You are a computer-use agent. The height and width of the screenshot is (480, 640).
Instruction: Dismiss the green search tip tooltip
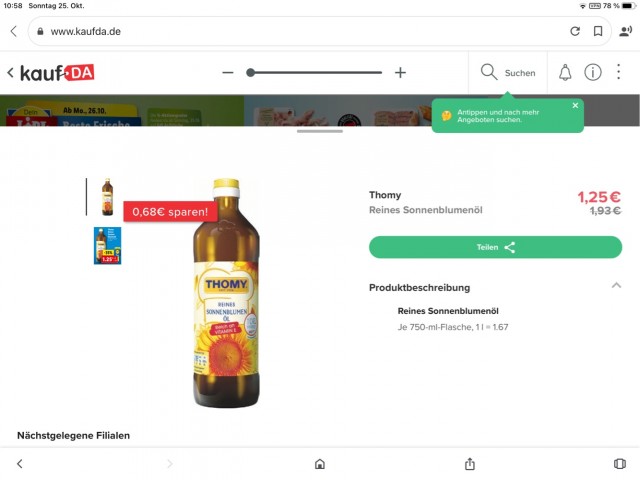(575, 105)
